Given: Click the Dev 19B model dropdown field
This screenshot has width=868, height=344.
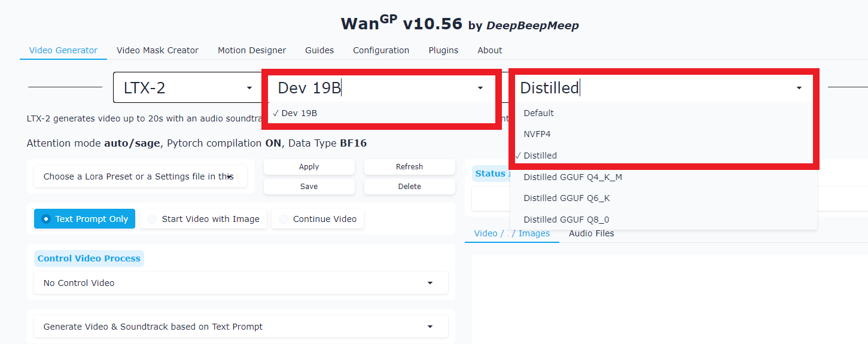Looking at the screenshot, I should (x=381, y=88).
